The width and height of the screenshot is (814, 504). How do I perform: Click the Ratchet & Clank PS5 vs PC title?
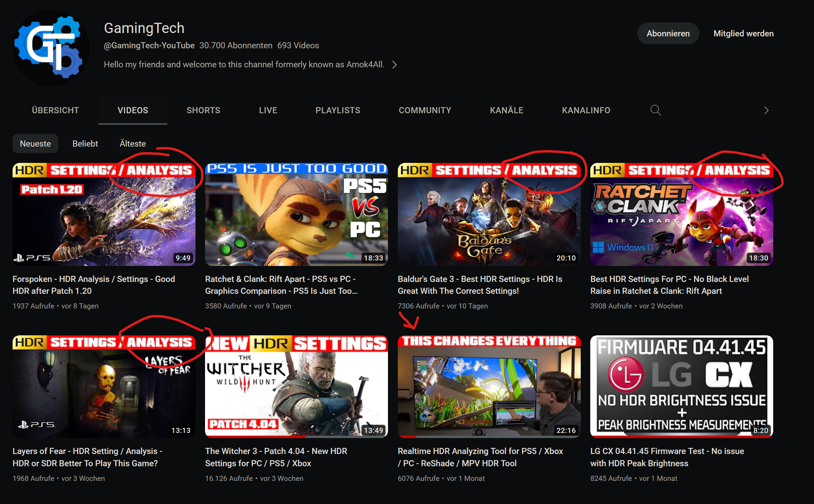click(281, 285)
